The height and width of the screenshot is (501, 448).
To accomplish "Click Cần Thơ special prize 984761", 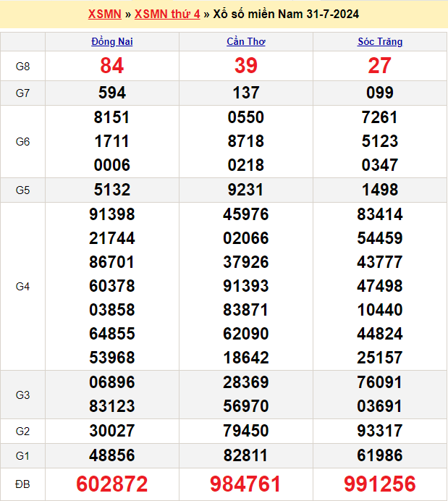I will pyautogui.click(x=246, y=484).
